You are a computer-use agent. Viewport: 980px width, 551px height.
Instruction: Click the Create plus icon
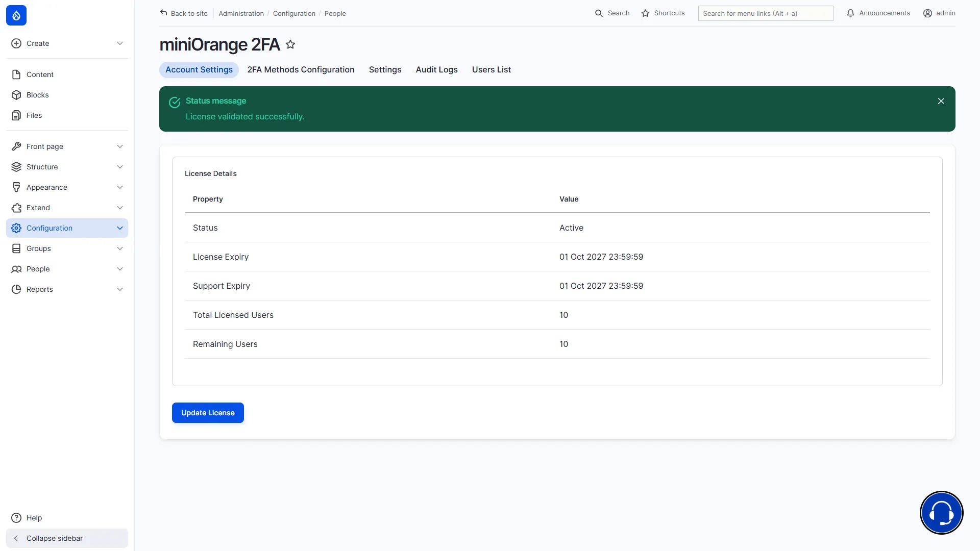coord(16,43)
